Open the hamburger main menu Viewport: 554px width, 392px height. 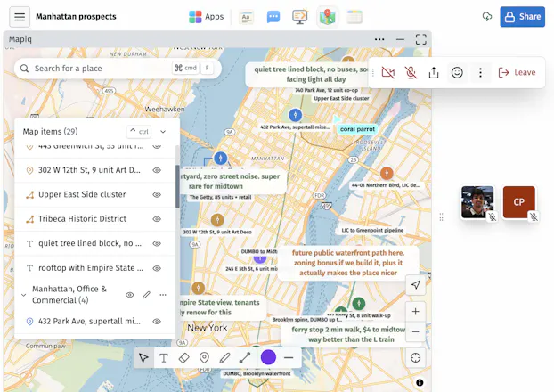tap(20, 17)
